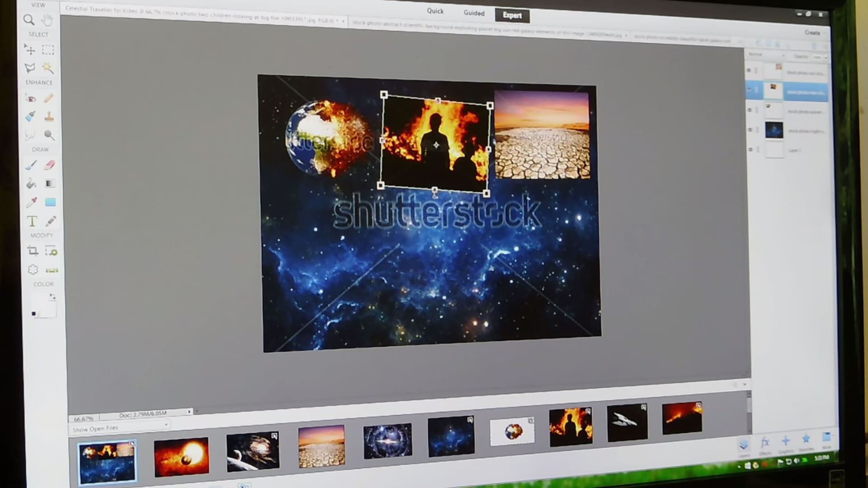
Task: Switch to the Guided editing mode
Action: coord(474,13)
